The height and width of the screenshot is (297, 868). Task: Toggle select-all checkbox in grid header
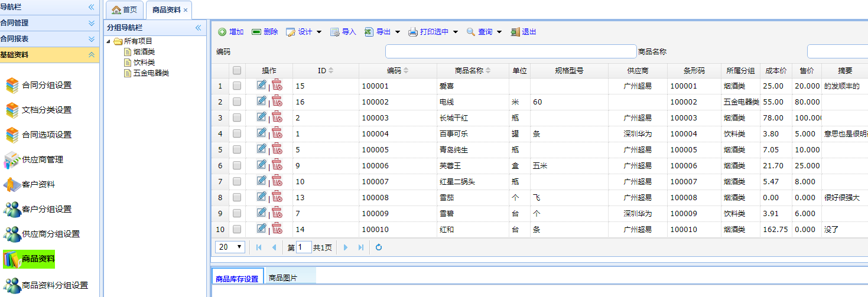tap(237, 70)
